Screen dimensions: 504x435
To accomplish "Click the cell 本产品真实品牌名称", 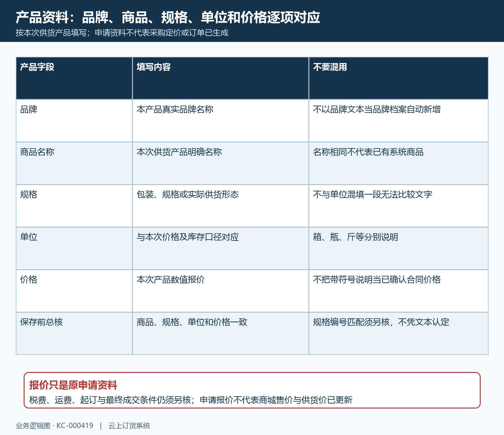I will 220,121.
